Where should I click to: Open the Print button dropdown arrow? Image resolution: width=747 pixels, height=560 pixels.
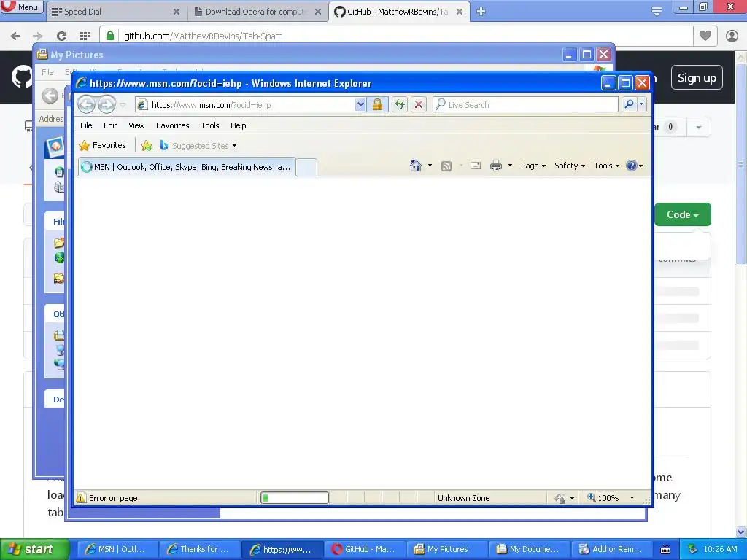point(510,166)
